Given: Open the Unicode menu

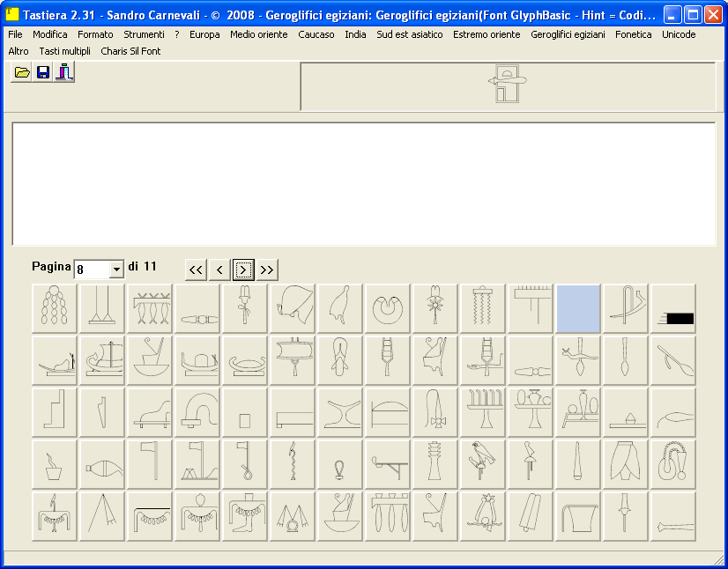Looking at the screenshot, I should pyautogui.click(x=679, y=34).
